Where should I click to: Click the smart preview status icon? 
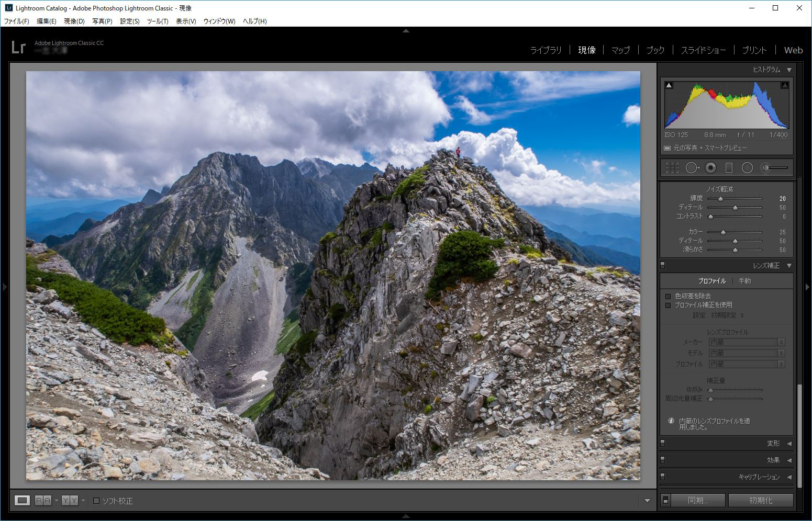coord(667,148)
